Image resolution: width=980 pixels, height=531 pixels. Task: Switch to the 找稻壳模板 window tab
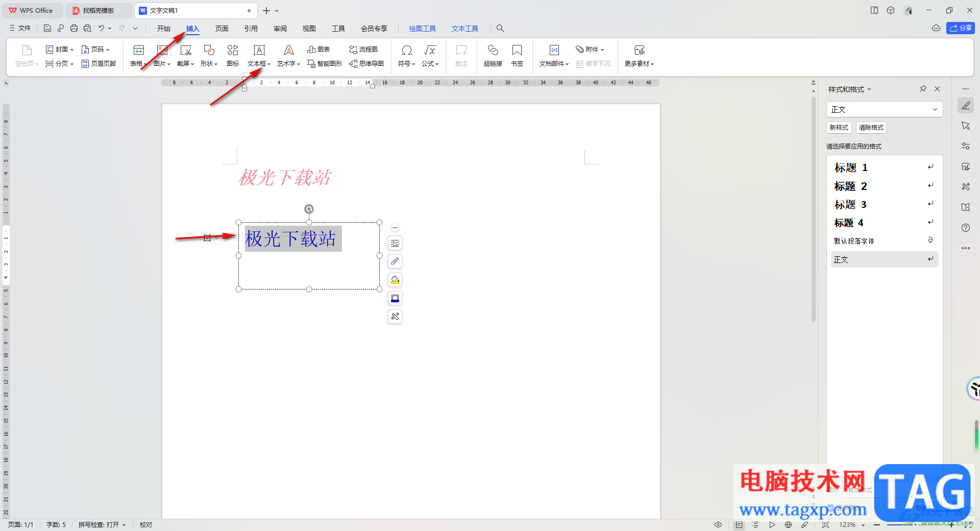click(x=99, y=10)
